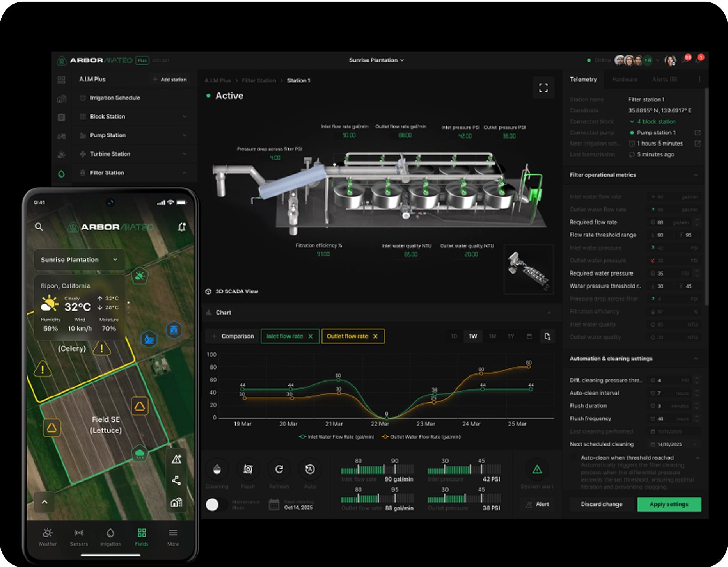Remove the Inlet flow rate chip
The height and width of the screenshot is (567, 728).
[311, 336]
